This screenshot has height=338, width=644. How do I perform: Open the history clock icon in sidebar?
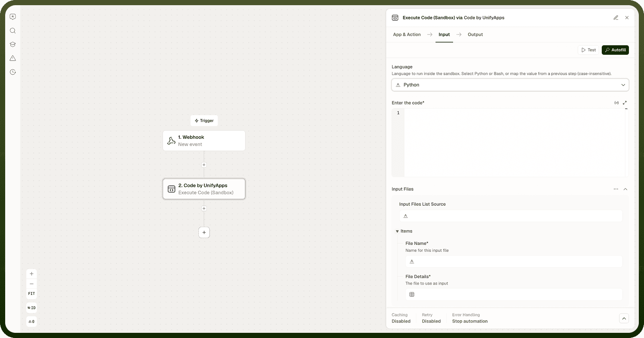pyautogui.click(x=13, y=72)
